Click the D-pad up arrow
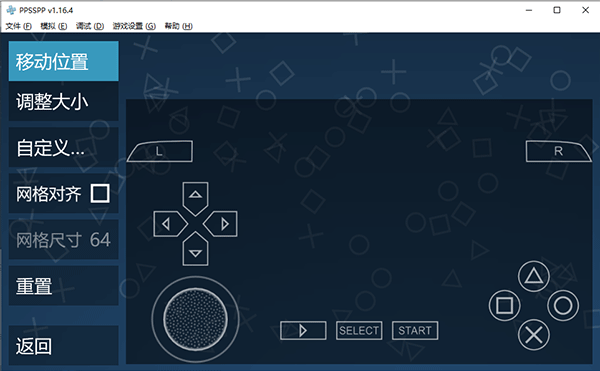 [196, 198]
